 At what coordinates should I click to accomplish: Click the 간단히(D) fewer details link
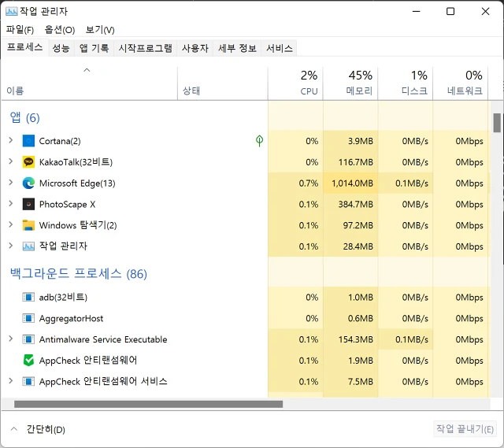46,429
